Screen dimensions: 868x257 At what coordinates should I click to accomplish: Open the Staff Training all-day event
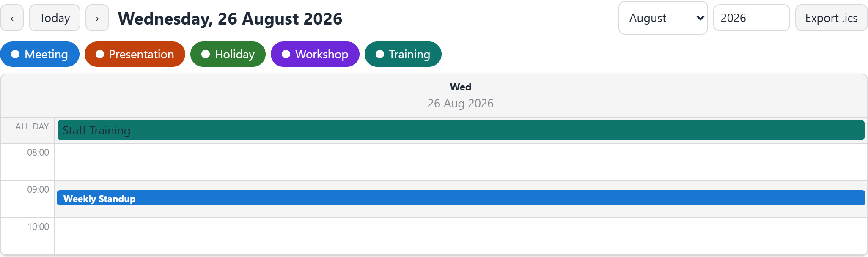click(x=461, y=130)
